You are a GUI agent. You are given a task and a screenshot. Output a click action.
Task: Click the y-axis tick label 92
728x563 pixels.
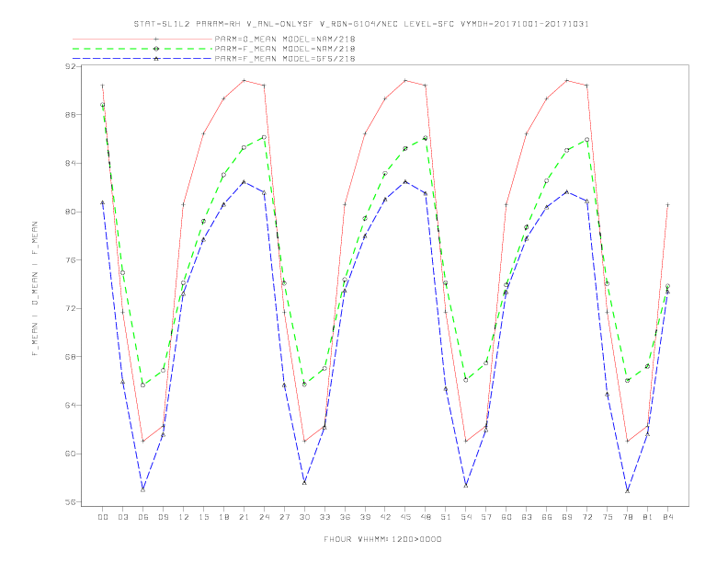coord(70,66)
